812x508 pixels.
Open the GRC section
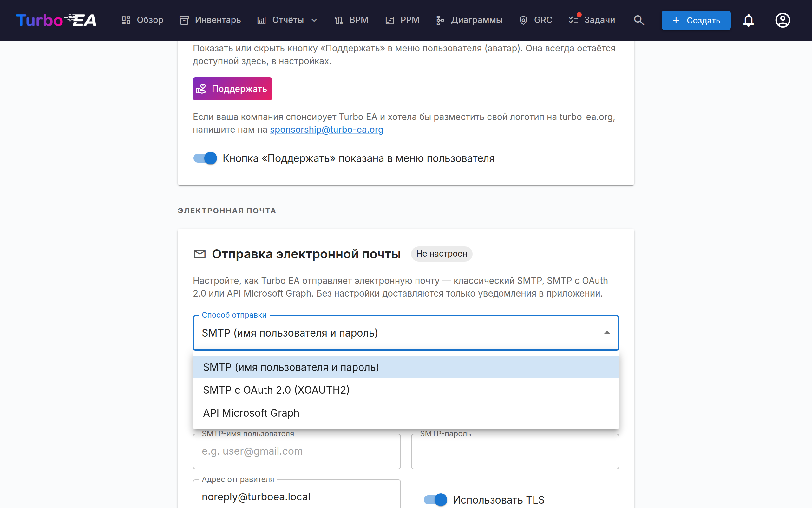536,20
